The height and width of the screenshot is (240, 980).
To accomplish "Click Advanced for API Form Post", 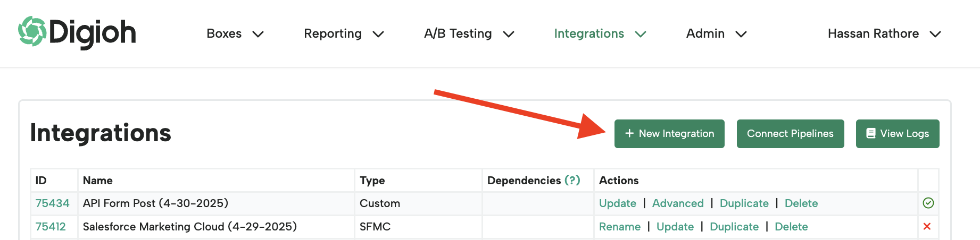I will tap(678, 203).
